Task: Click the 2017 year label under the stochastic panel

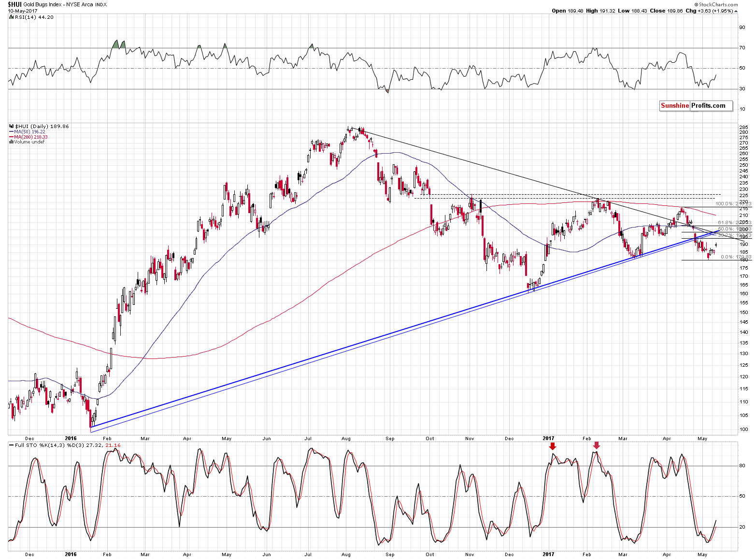Action: tap(548, 554)
